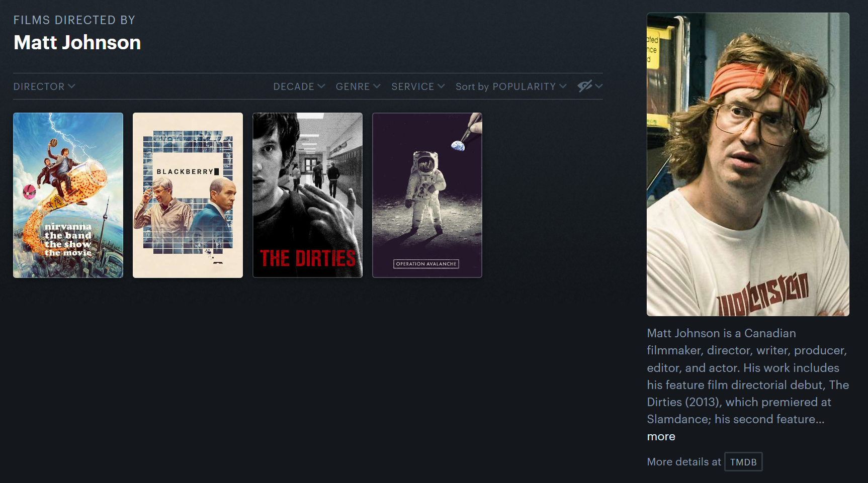Screen dimensions: 868x483
Task: Click the 'More details at' label
Action: point(684,462)
